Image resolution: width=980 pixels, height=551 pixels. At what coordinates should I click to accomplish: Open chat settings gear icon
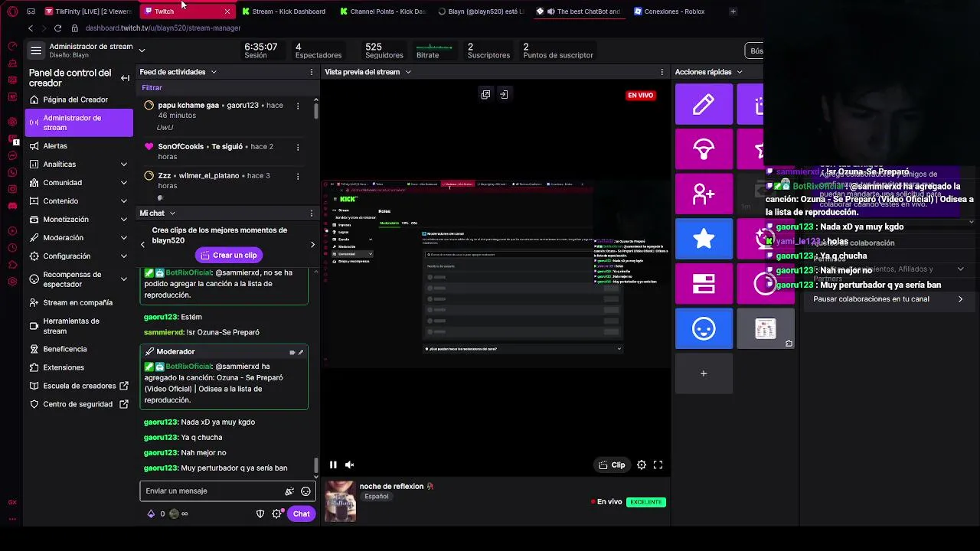(276, 514)
